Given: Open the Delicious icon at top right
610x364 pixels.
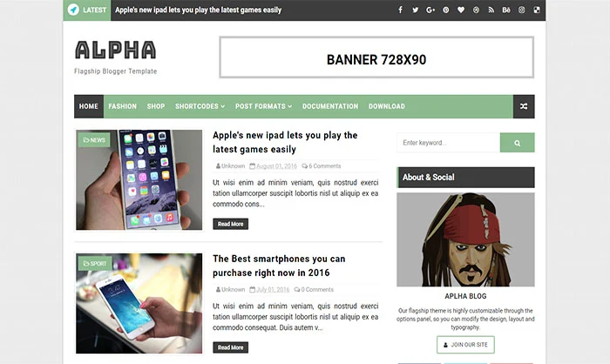Looking at the screenshot, I should tap(537, 10).
